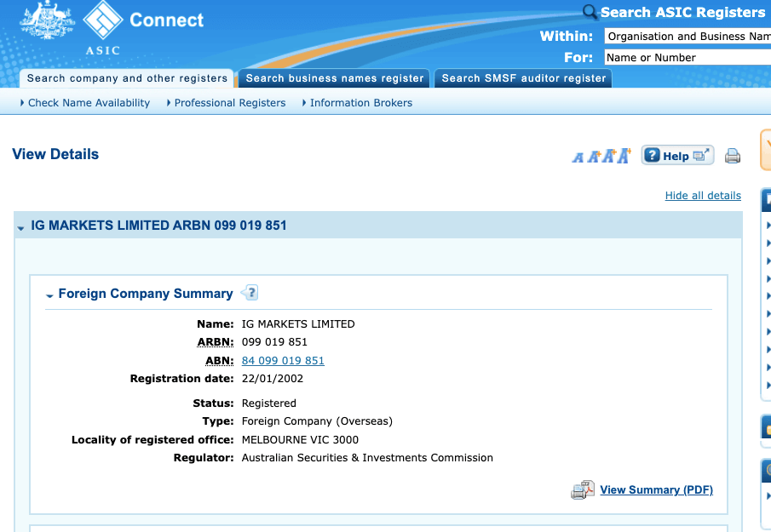The height and width of the screenshot is (532, 771).
Task: Select the Status value Registered
Action: tap(269, 403)
